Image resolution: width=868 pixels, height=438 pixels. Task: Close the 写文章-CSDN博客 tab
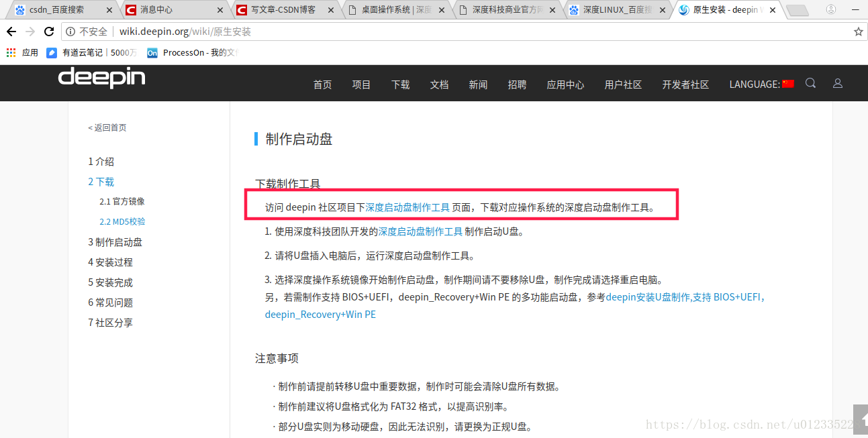[x=331, y=10]
